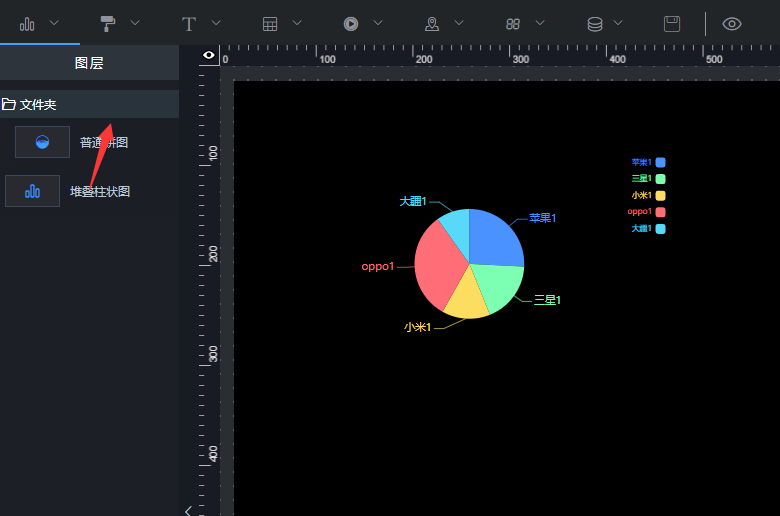The image size is (780, 516).
Task: Switch to the 图层 tab
Action: (89, 63)
